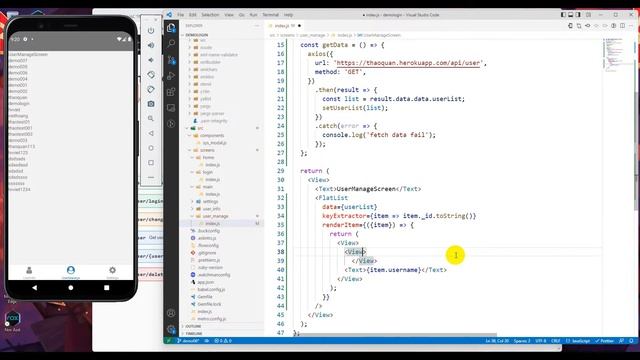Open the Edit menu
Screen dimensions: 640x360
tap(193, 15)
